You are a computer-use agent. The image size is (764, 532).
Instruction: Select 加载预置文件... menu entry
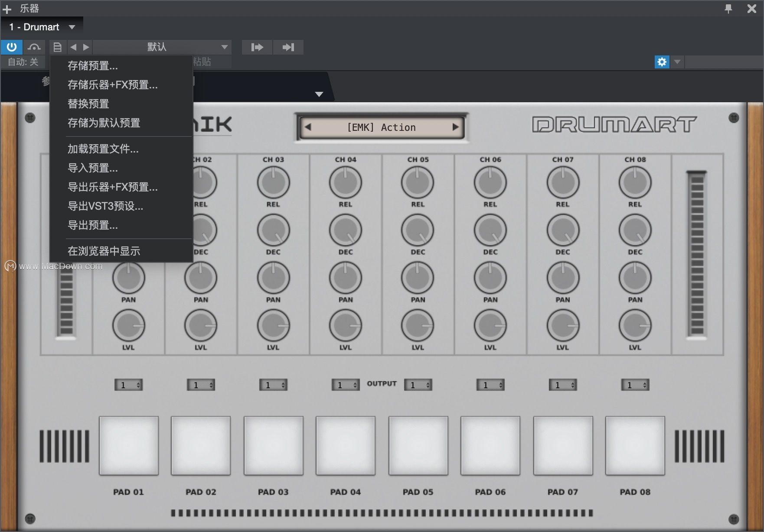(x=121, y=149)
